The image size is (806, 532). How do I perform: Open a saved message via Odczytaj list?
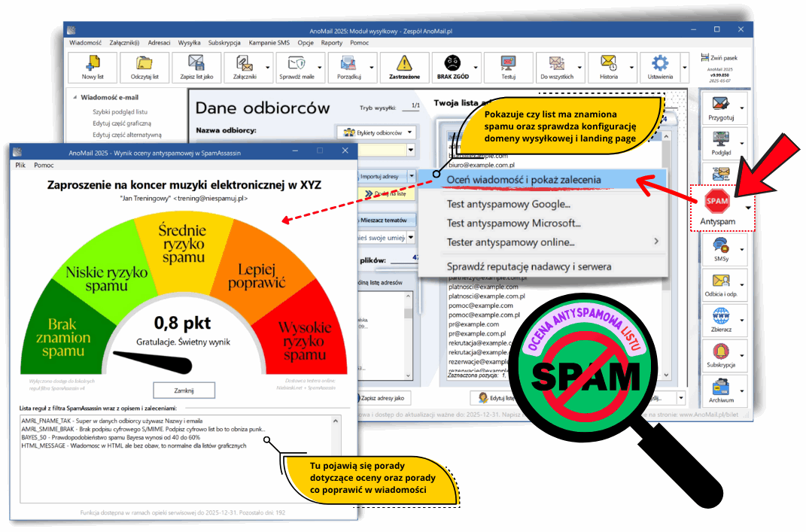144,67
